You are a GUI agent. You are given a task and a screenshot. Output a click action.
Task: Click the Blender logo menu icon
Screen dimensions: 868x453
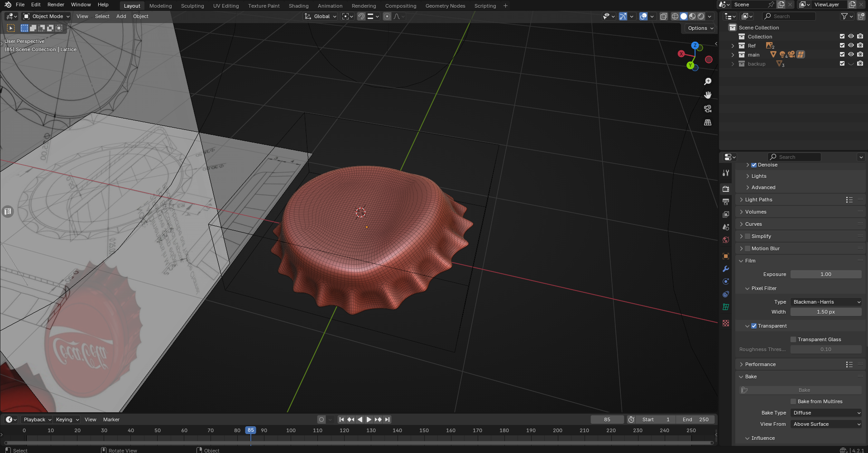pos(8,5)
